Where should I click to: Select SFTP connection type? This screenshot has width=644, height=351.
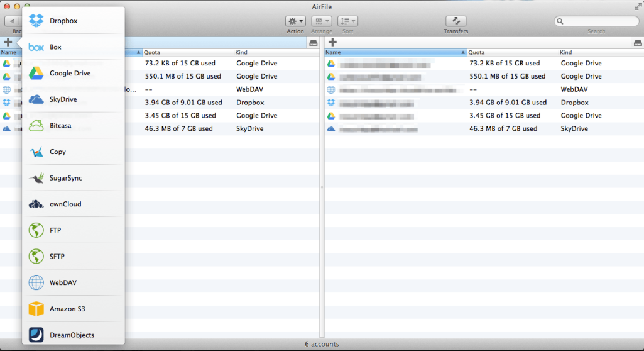point(73,257)
